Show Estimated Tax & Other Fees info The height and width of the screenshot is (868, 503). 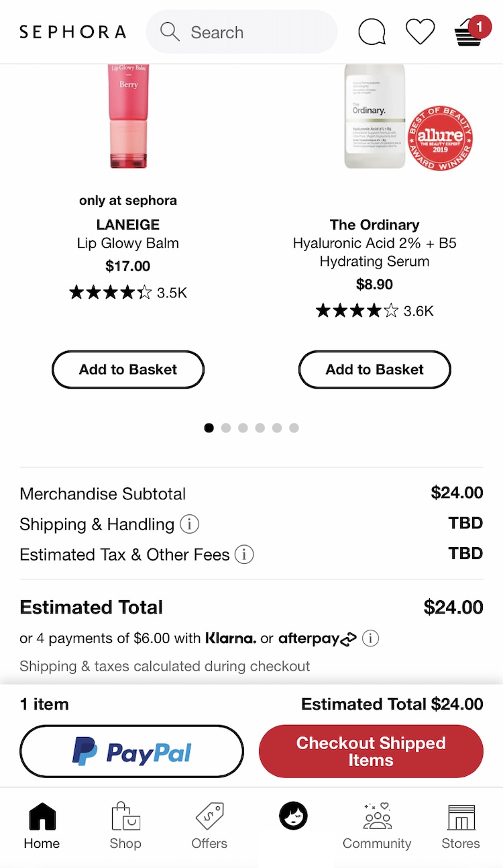tap(244, 554)
